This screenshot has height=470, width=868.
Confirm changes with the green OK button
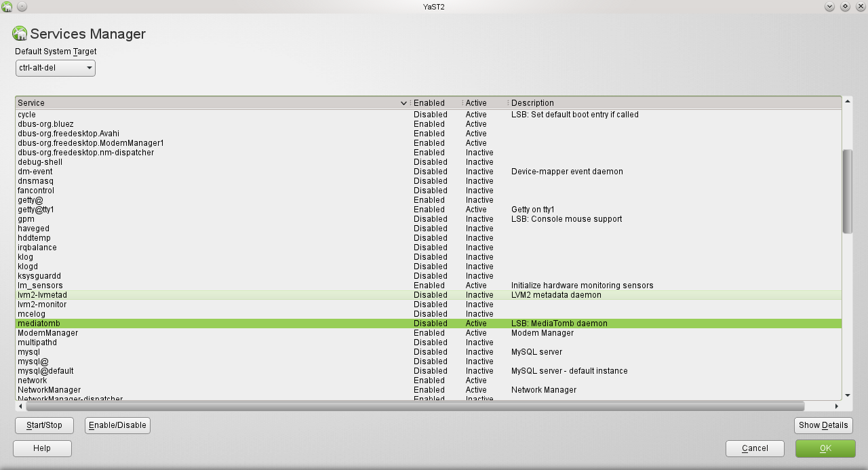(x=825, y=448)
